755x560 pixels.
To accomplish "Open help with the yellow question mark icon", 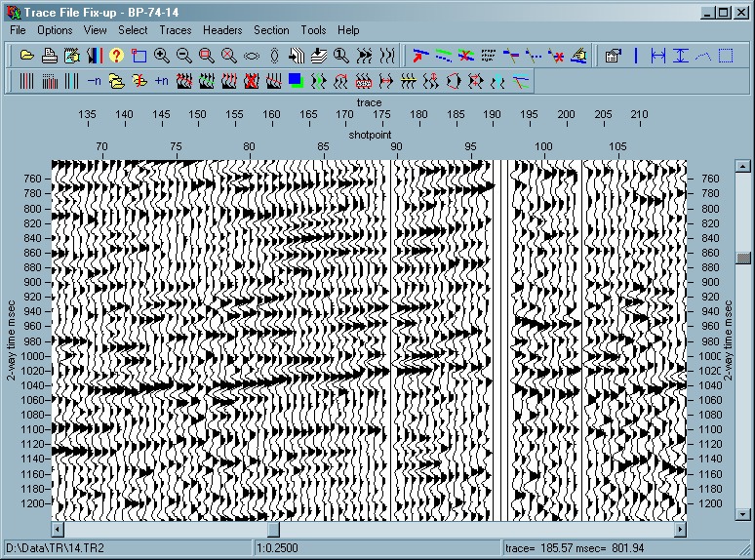I will (116, 56).
